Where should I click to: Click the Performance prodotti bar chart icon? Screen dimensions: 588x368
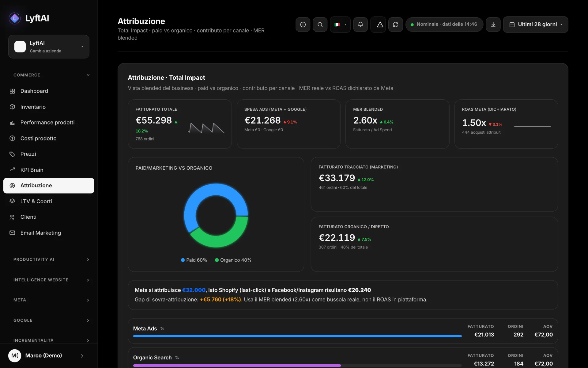[x=12, y=123]
